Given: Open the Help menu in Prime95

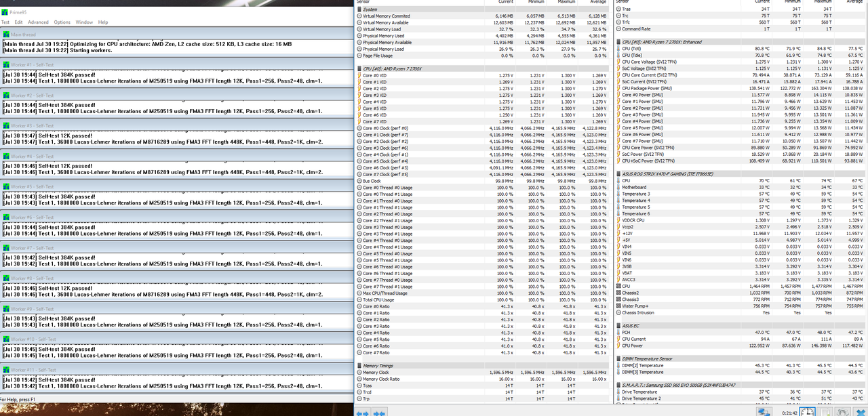Looking at the screenshot, I should tap(103, 22).
